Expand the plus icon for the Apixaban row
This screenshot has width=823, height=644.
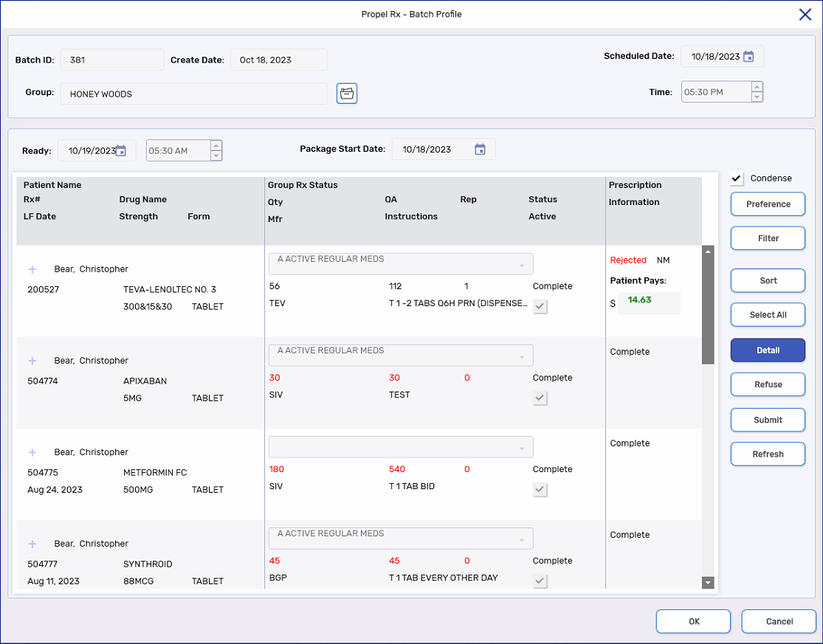coord(32,361)
